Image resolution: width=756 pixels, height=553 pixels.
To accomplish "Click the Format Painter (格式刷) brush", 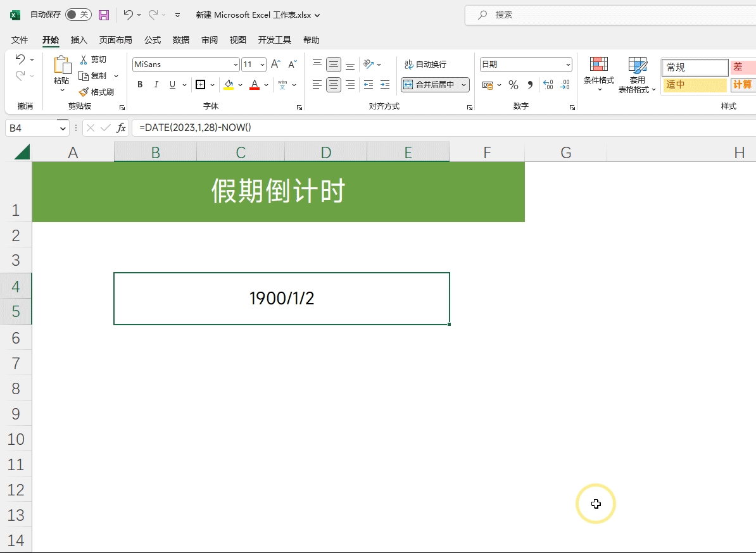I will tap(84, 92).
